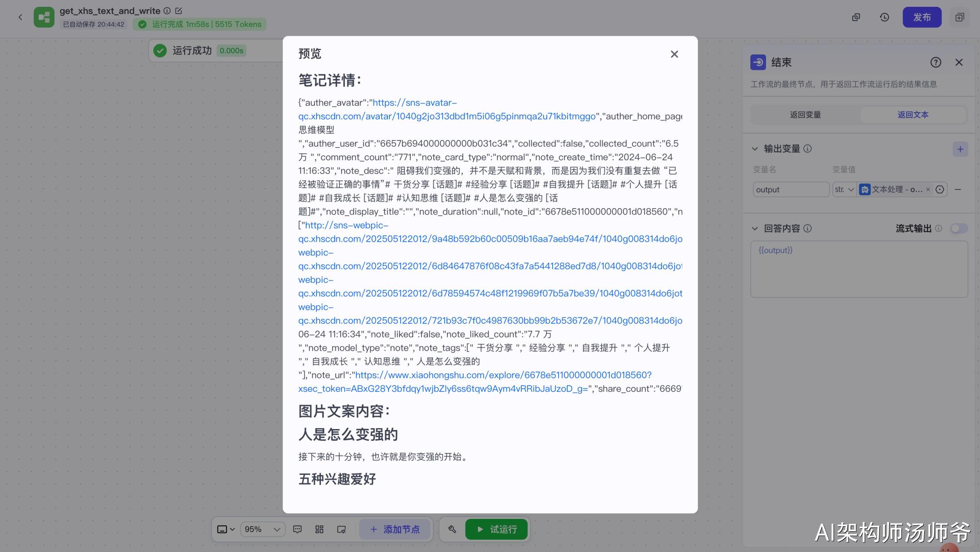Open help for the 结束 node
Image resolution: width=980 pixels, height=552 pixels.
click(x=936, y=62)
